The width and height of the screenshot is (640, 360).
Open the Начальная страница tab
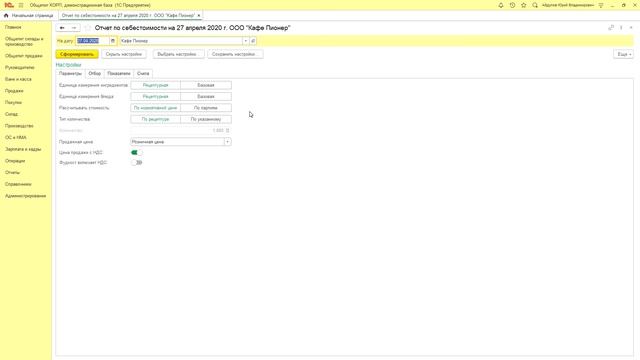[x=29, y=16]
